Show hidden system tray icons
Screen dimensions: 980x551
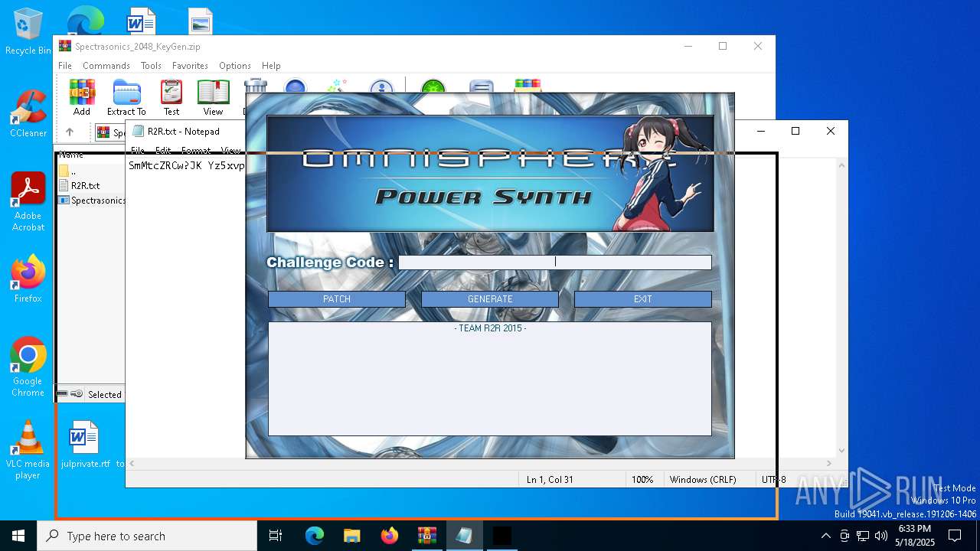click(x=825, y=536)
